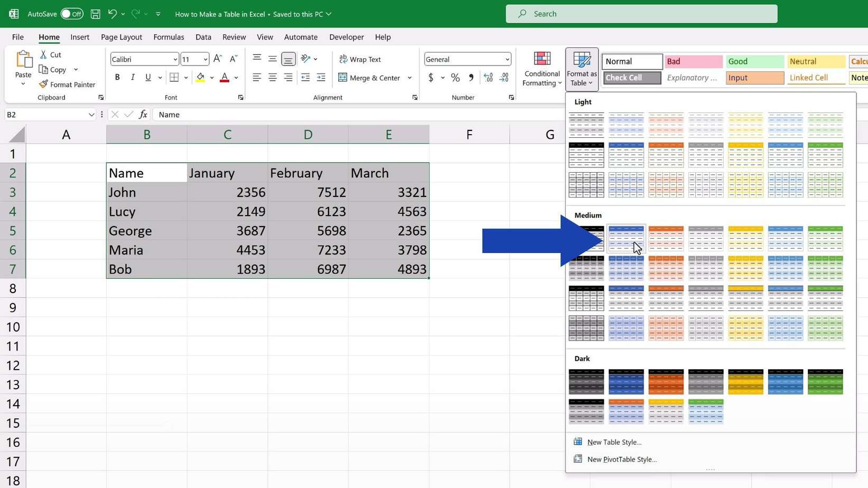Image resolution: width=868 pixels, height=488 pixels.
Task: Open Conditional Formatting options
Action: [x=541, y=69]
